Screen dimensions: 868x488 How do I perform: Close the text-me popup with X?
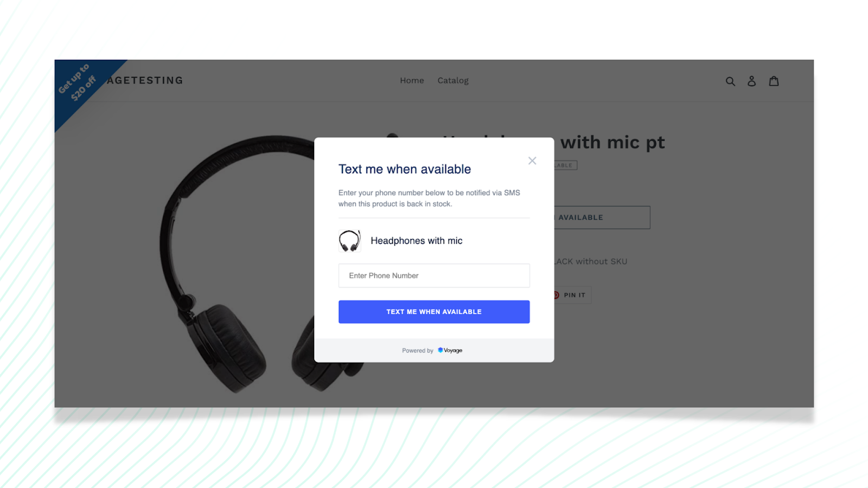[x=532, y=160]
